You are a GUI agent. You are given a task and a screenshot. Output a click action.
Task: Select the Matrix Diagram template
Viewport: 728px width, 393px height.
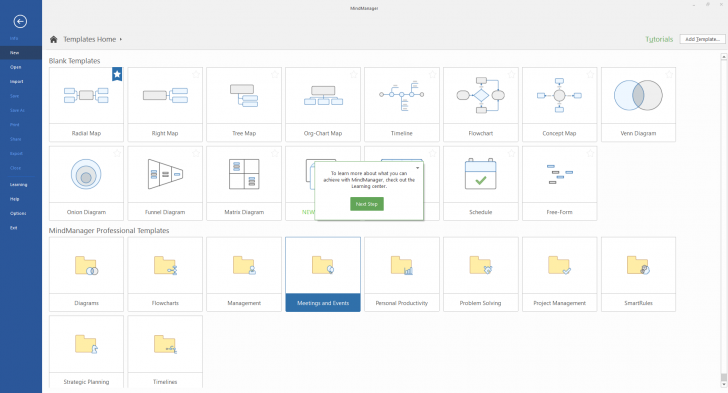244,183
